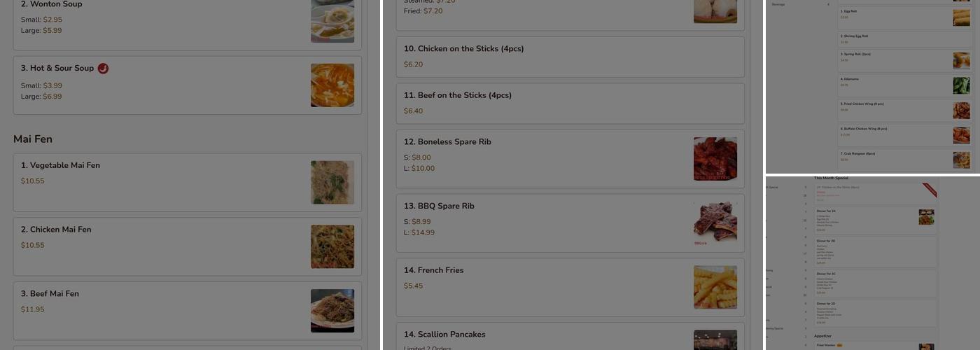
Task: Click the red ribbon on monthly special
Action: [930, 190]
